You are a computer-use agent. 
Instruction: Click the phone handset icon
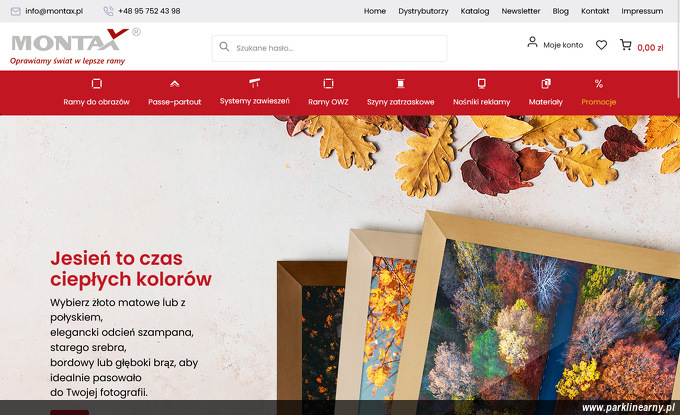pos(108,11)
